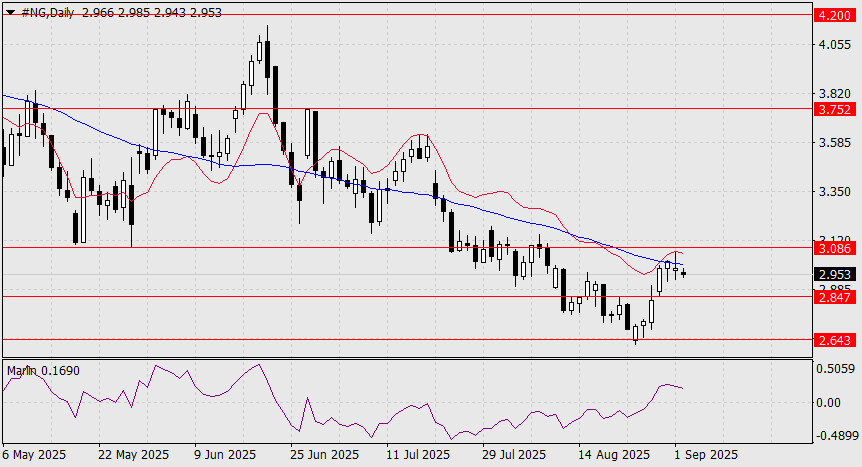Image resolution: width=862 pixels, height=467 pixels.
Task: Select the OHLC values 2.966 2.985 2.943 2.953
Action: coord(152,13)
